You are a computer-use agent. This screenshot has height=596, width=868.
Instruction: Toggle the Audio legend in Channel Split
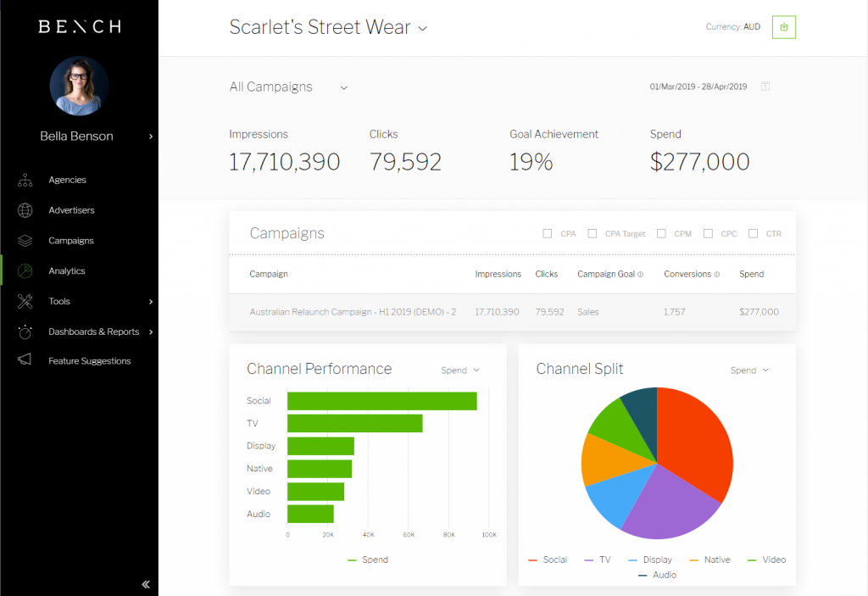[x=657, y=575]
